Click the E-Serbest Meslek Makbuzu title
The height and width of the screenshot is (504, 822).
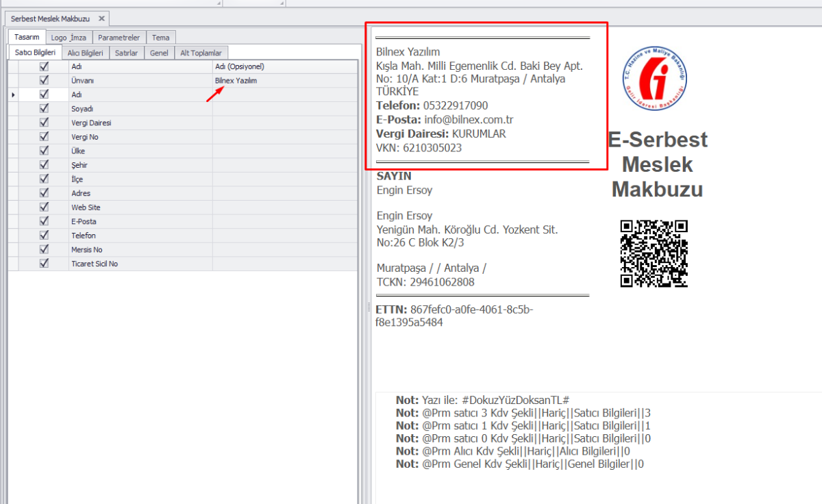(658, 164)
